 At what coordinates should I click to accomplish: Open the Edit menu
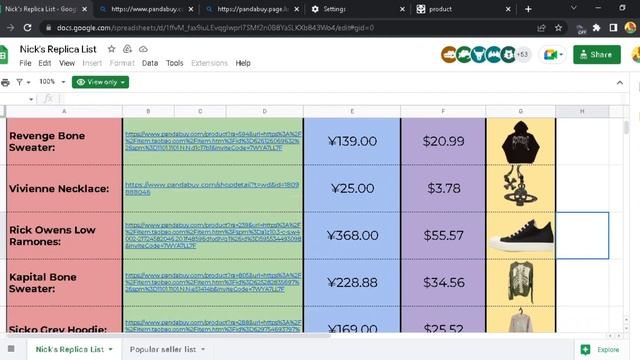tap(44, 63)
